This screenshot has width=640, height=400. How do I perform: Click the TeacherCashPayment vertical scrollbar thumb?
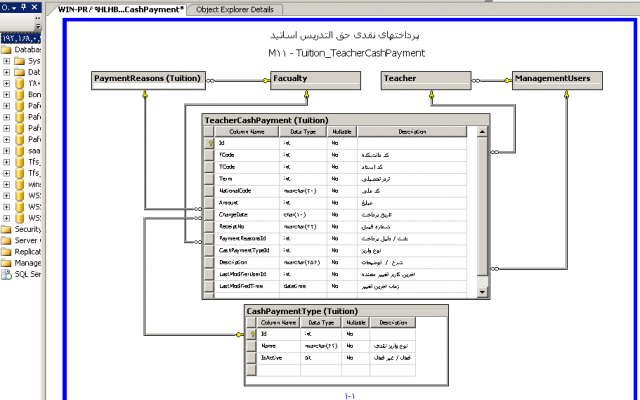[482, 206]
